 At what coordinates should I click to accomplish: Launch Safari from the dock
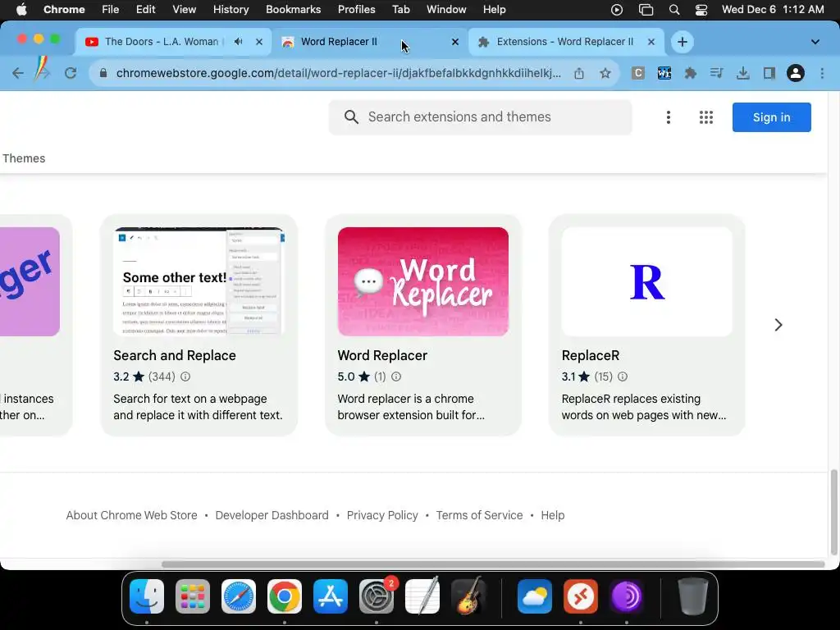239,596
